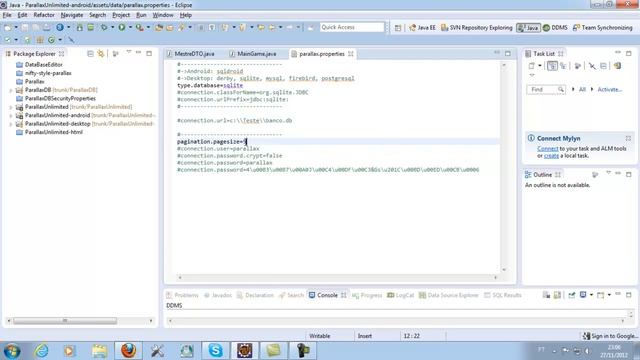Switch to SVN Repository Exploring perspective

476,28
